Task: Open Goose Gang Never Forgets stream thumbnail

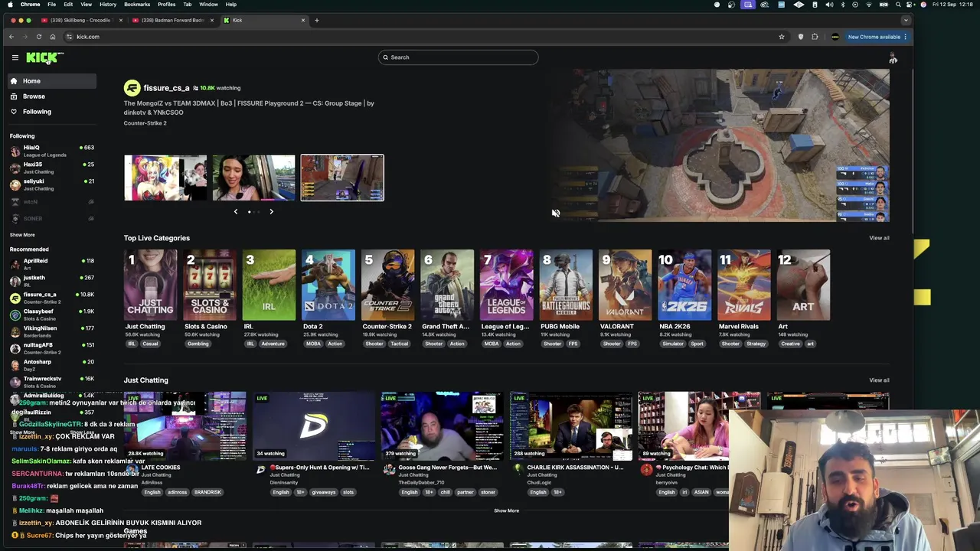Action: point(442,426)
